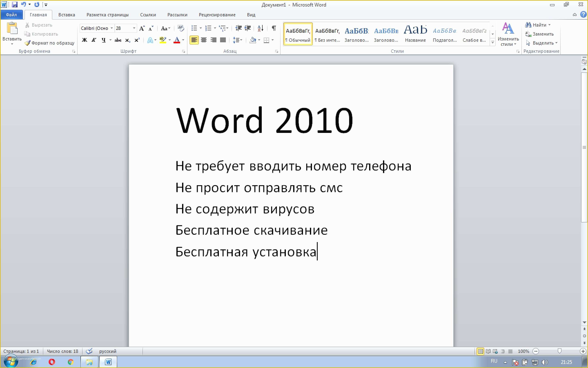Open the font size dropdown showing 28
The width and height of the screenshot is (588, 368).
coord(134,28)
